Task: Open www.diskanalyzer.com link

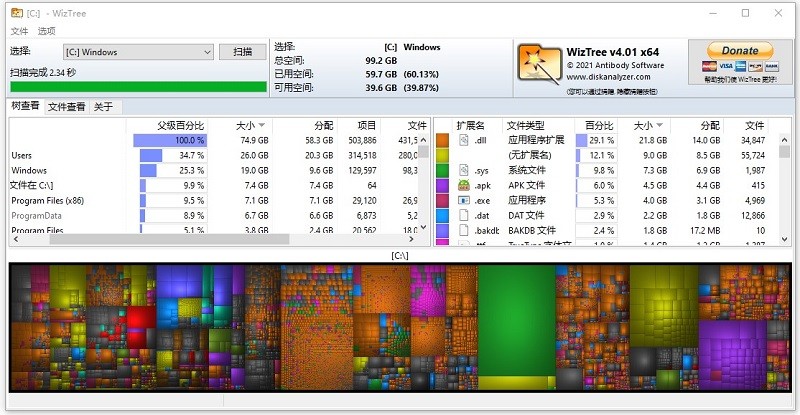Action: click(x=608, y=77)
